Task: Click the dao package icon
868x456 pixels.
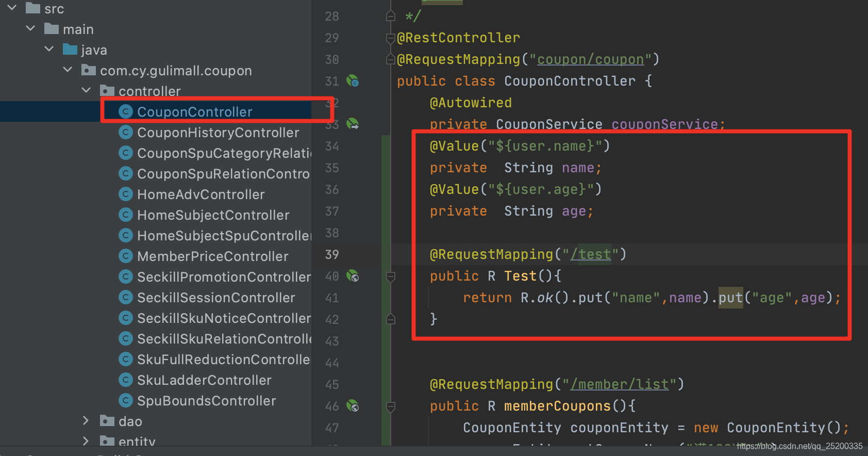Action: [107, 421]
